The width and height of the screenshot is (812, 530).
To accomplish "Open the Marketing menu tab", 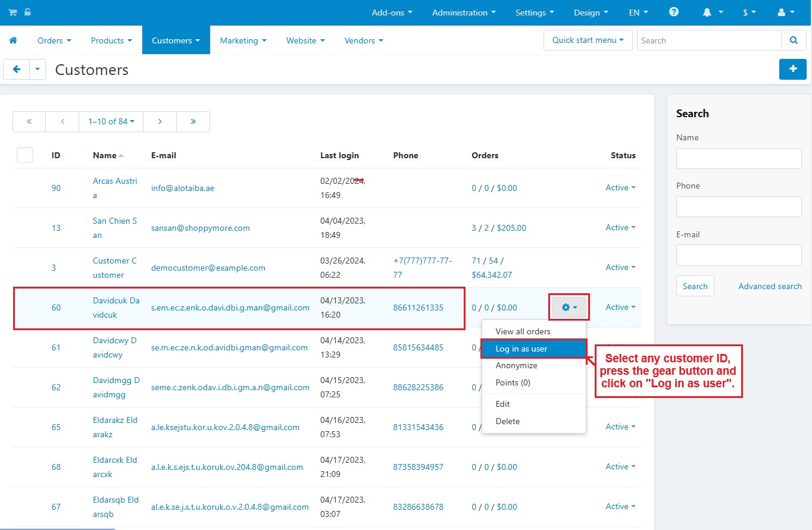I will (x=243, y=40).
